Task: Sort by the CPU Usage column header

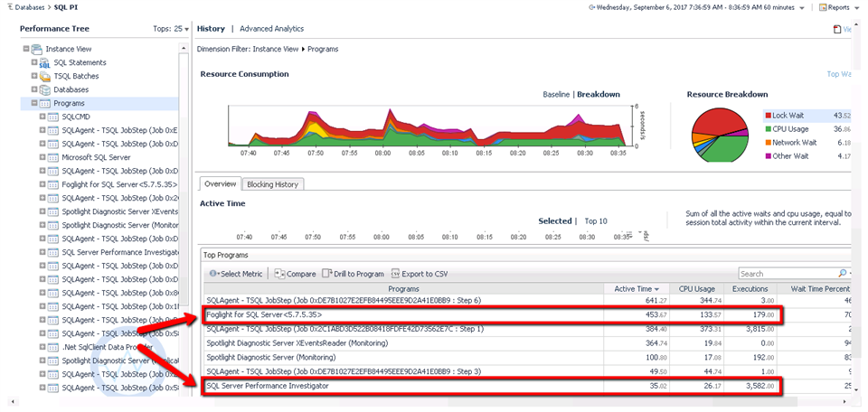Action: pyautogui.click(x=697, y=289)
